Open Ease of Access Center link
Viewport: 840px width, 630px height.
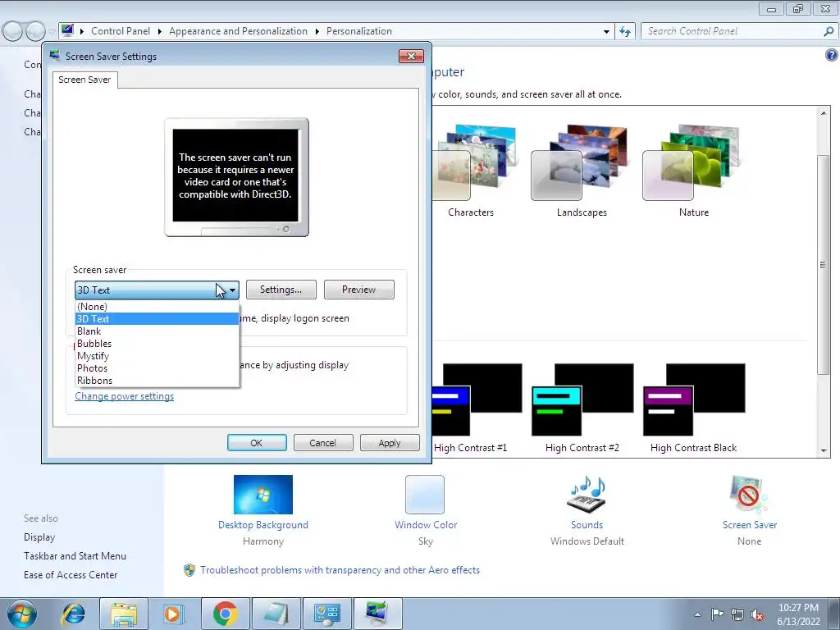(x=71, y=575)
